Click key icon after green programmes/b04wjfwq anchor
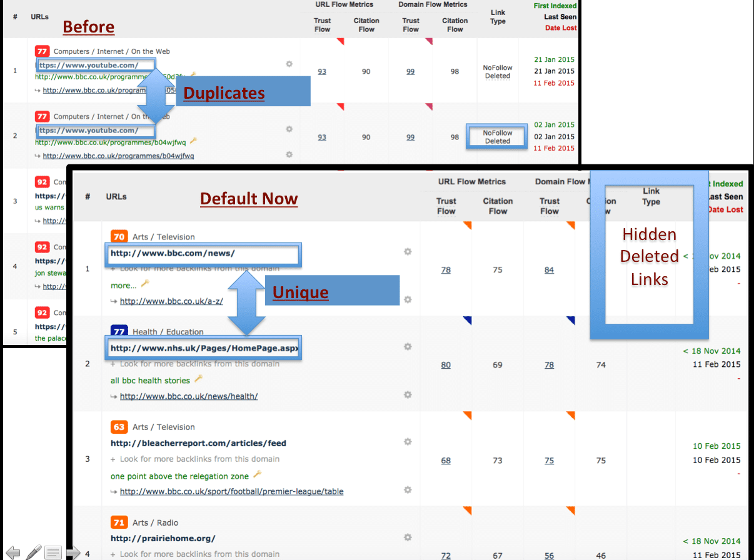Screen dimensions: 754x560 (193, 141)
